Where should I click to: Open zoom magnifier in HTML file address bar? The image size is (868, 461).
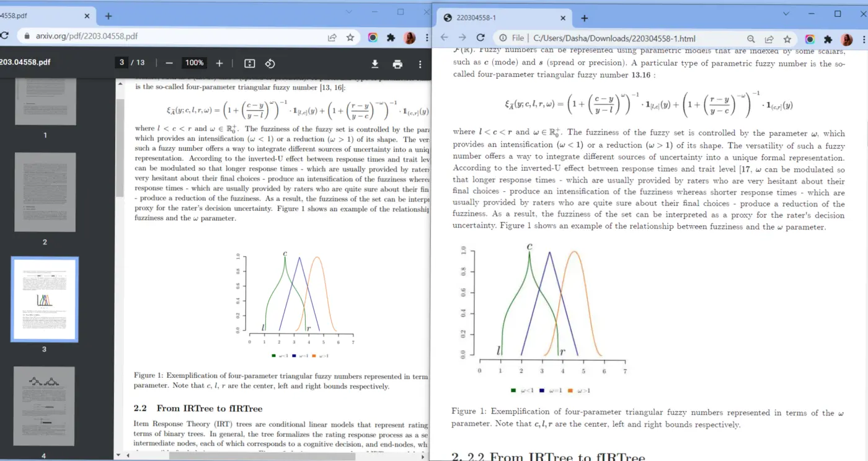pyautogui.click(x=751, y=38)
